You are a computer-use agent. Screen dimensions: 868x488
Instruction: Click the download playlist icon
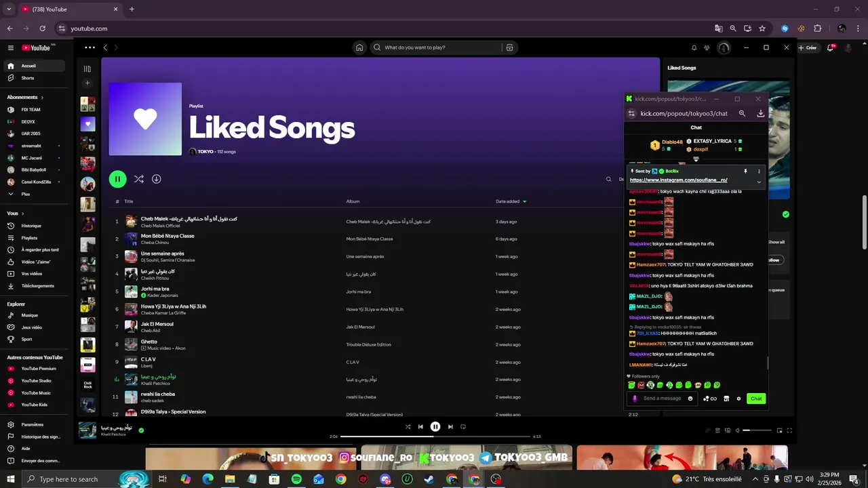[x=156, y=179]
